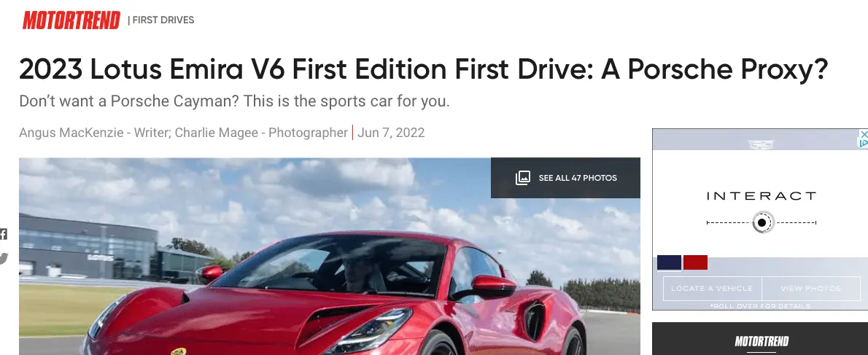Select the red color swatch in ad
Image resolution: width=868 pixels, height=355 pixels.
(x=695, y=262)
